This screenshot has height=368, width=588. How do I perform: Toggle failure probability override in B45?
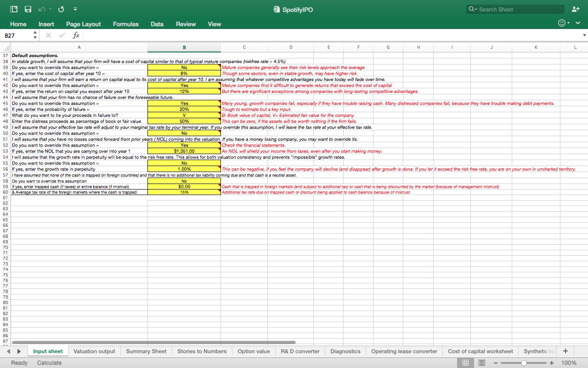[184, 103]
